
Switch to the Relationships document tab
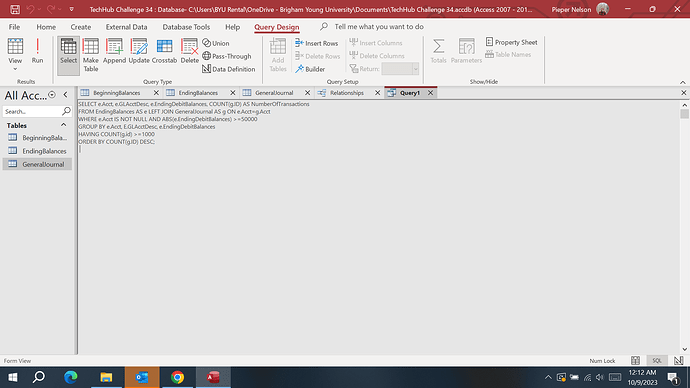click(347, 93)
